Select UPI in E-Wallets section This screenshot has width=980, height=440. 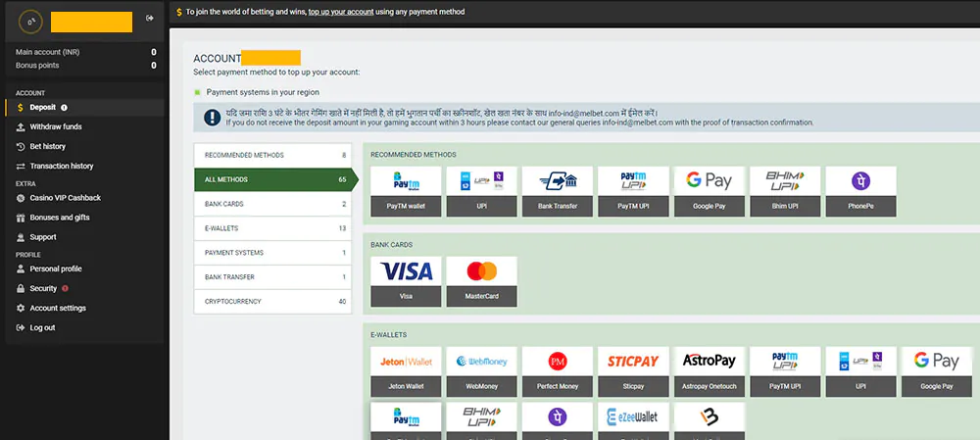[860, 371]
